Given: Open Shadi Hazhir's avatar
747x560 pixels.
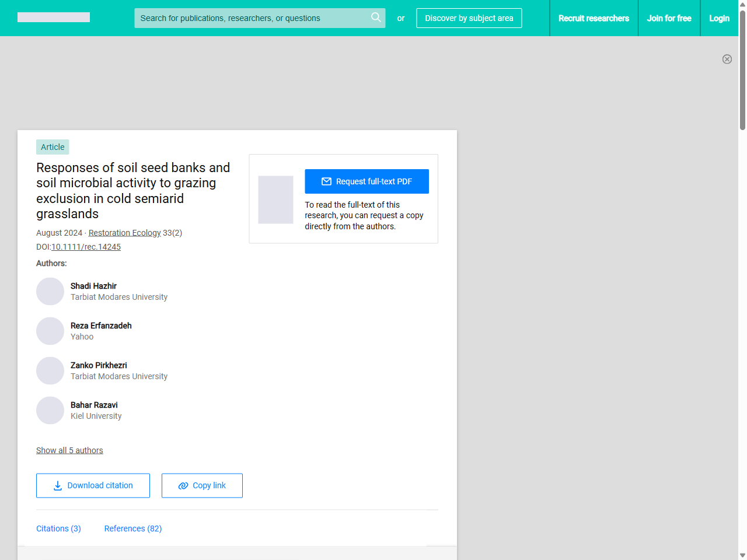Looking at the screenshot, I should click(50, 291).
